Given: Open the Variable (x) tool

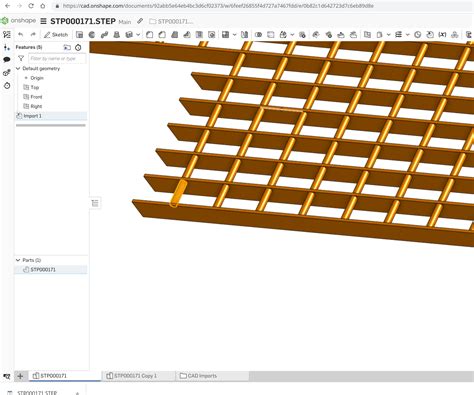Looking at the screenshot, I should [442, 35].
